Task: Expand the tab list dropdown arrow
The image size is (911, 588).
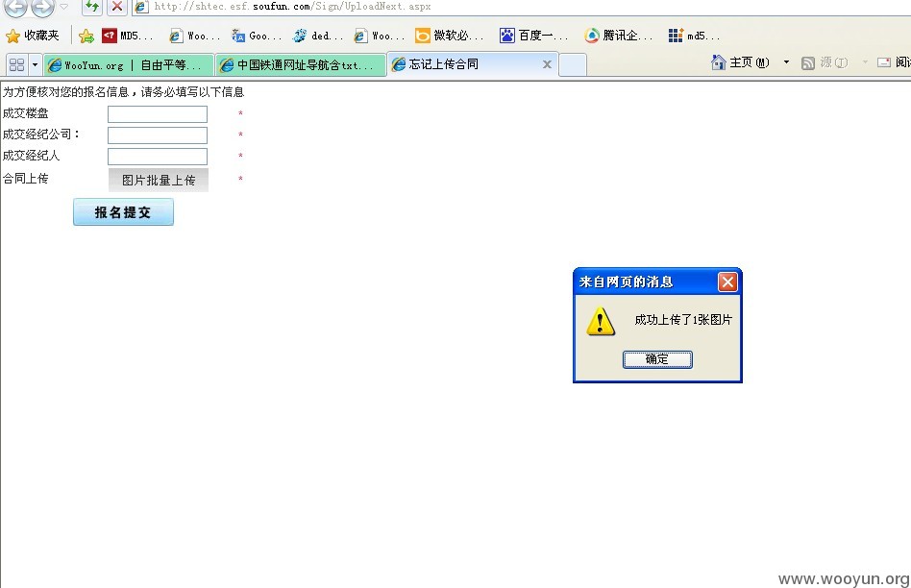Action: coord(35,64)
